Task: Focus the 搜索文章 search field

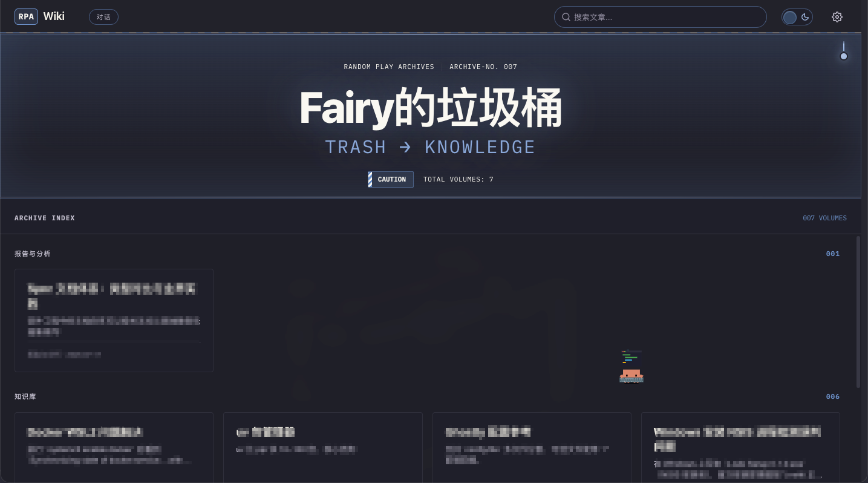Action: point(660,17)
